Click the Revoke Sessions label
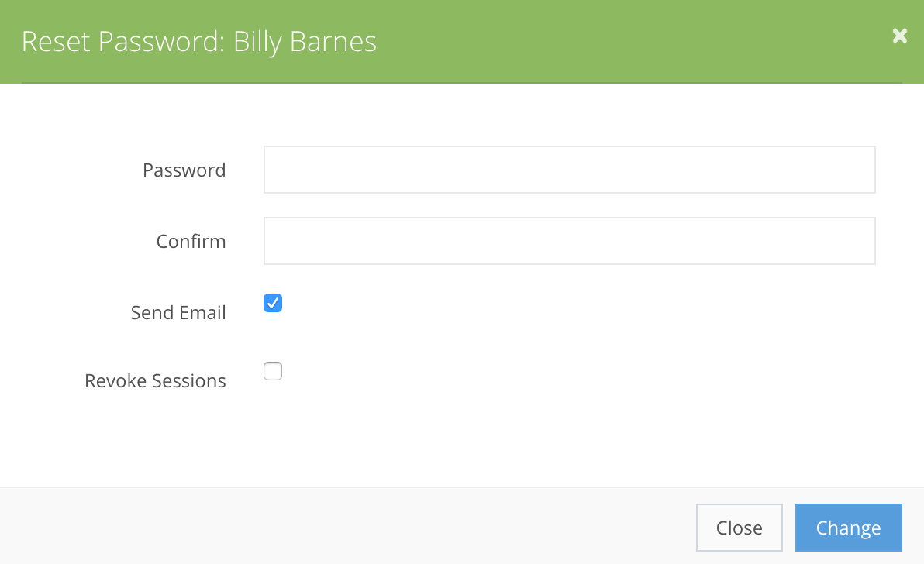 155,380
